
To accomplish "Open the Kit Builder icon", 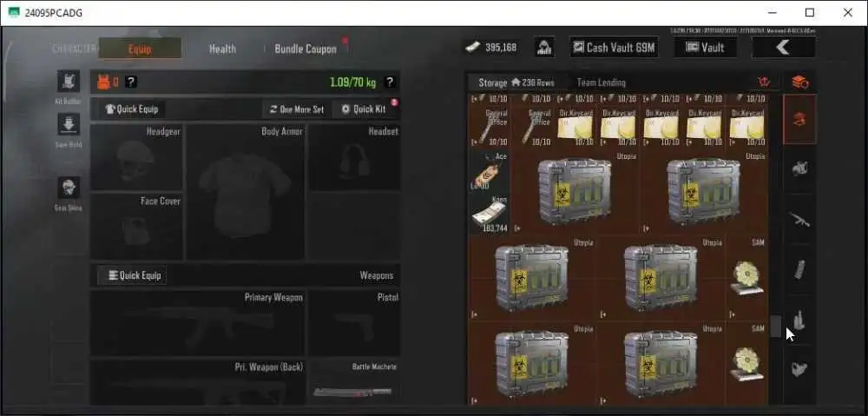I will coord(69,81).
